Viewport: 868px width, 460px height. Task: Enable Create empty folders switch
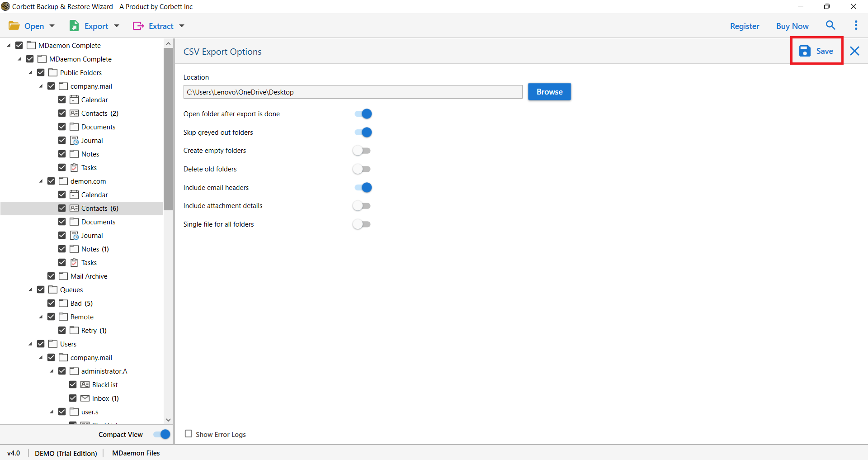click(x=362, y=151)
